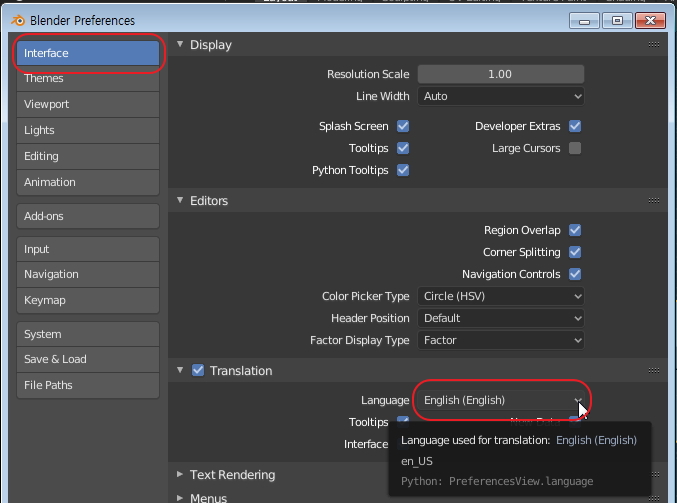Toggle Developer Extras checkbox
Image resolution: width=677 pixels, height=503 pixels.
[x=575, y=126]
